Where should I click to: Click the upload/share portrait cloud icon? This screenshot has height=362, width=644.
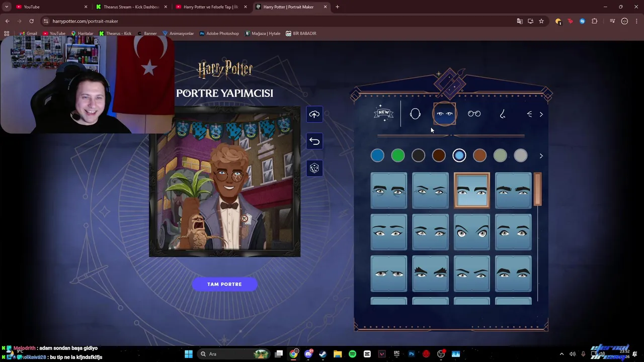314,114
